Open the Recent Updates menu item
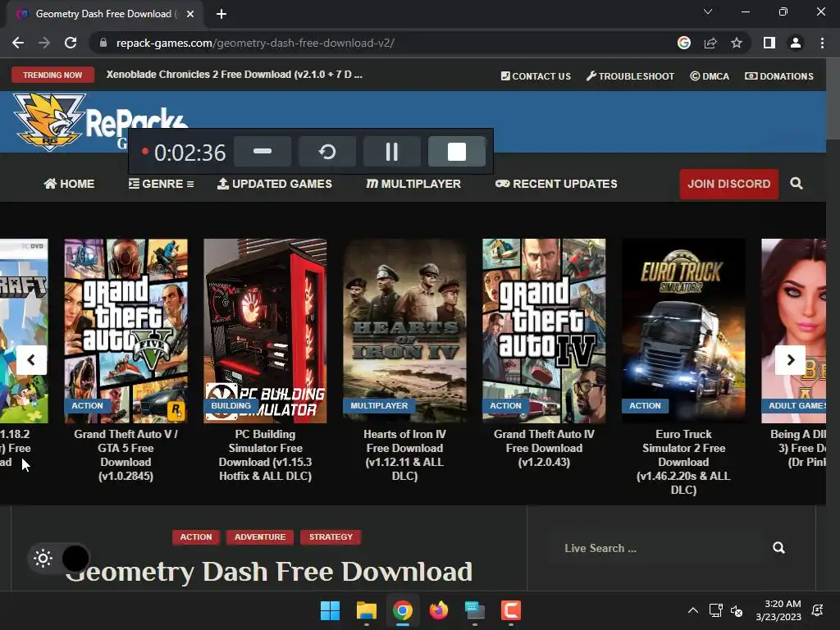This screenshot has height=630, width=840. (556, 184)
